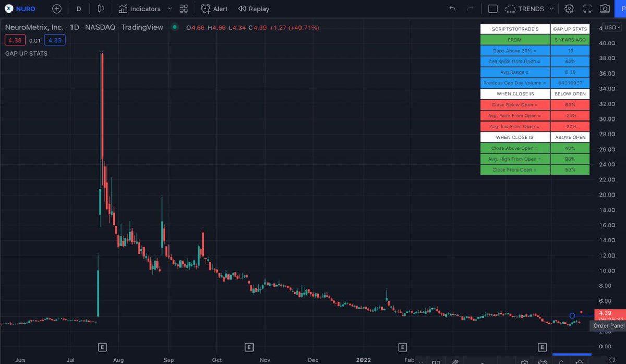The image size is (626, 364).
Task: Click the red 4.39 price axis label
Action: pos(609,313)
